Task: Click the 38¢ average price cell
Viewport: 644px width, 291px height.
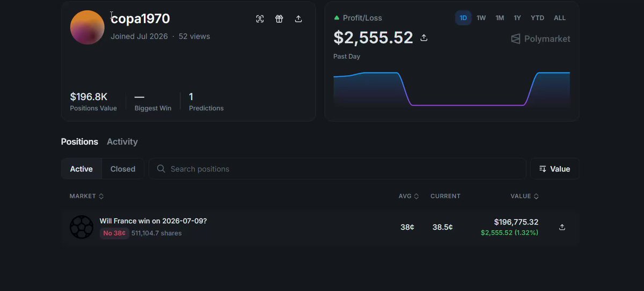Action: pyautogui.click(x=407, y=227)
